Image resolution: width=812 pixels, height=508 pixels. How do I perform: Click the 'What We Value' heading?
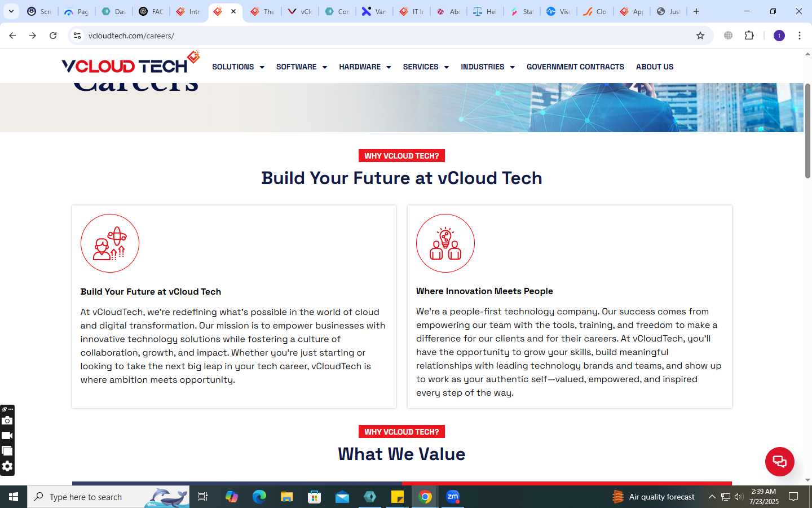click(401, 454)
